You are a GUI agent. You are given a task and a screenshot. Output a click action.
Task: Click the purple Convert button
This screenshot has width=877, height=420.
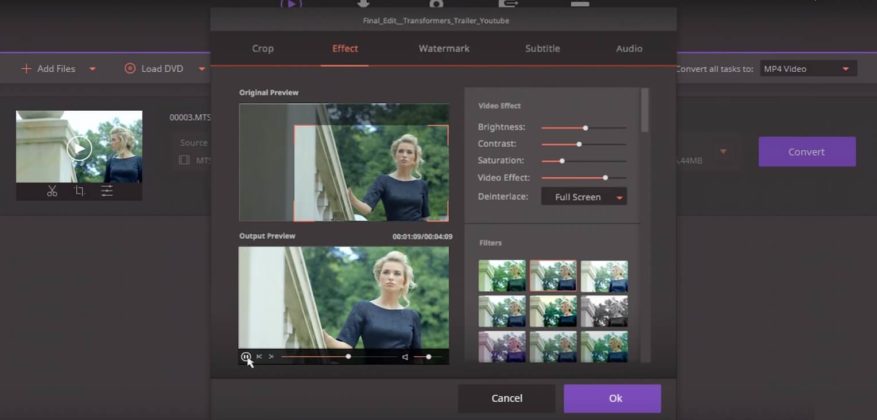pos(807,152)
